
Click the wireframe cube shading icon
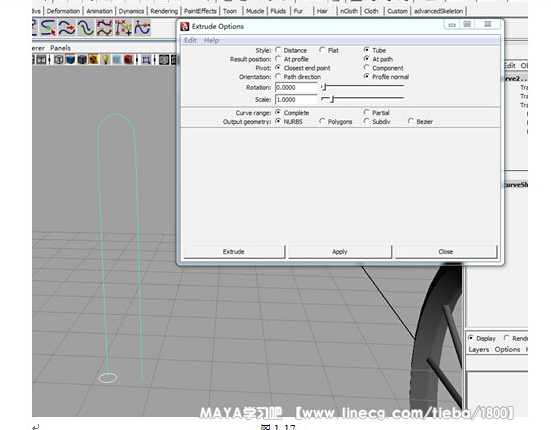pos(58,60)
